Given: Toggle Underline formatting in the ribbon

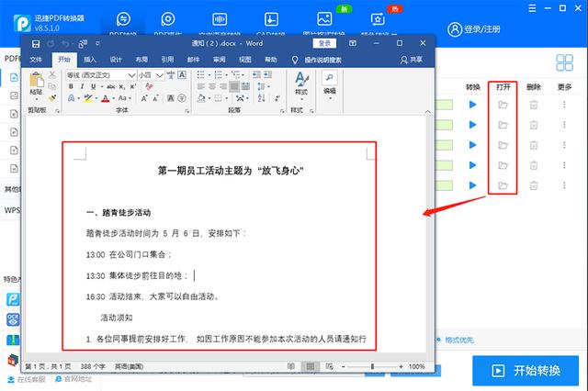Looking at the screenshot, I should coord(93,86).
